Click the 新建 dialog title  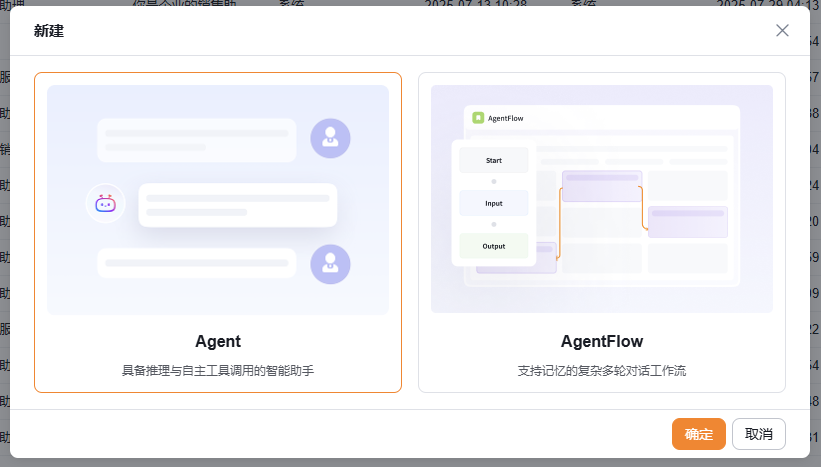point(49,31)
